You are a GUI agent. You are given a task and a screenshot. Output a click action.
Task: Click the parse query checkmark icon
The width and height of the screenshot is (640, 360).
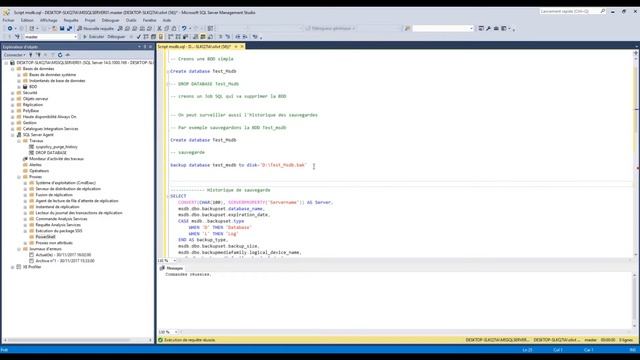click(139, 37)
